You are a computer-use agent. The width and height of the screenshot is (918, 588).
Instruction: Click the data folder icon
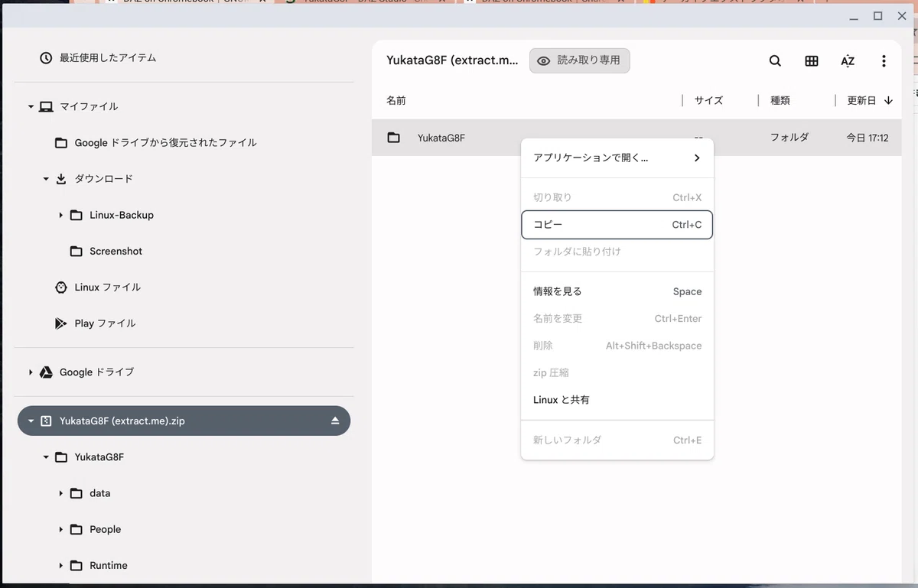76,494
